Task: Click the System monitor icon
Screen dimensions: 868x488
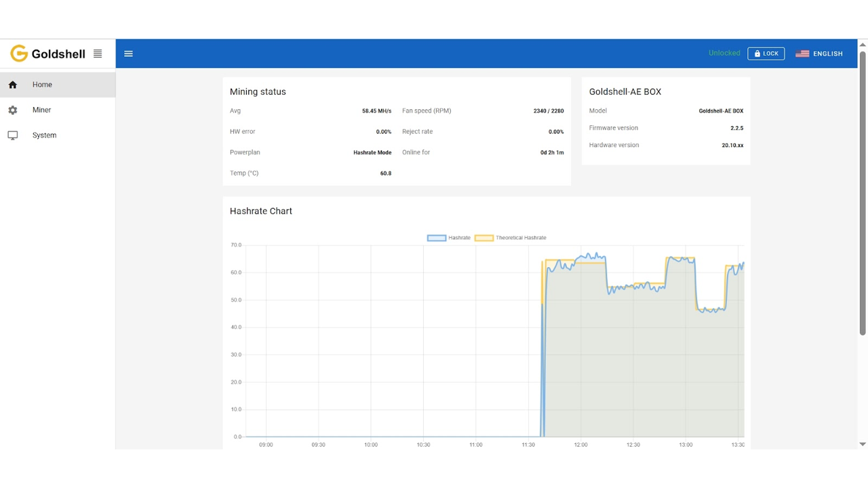Action: coord(13,136)
